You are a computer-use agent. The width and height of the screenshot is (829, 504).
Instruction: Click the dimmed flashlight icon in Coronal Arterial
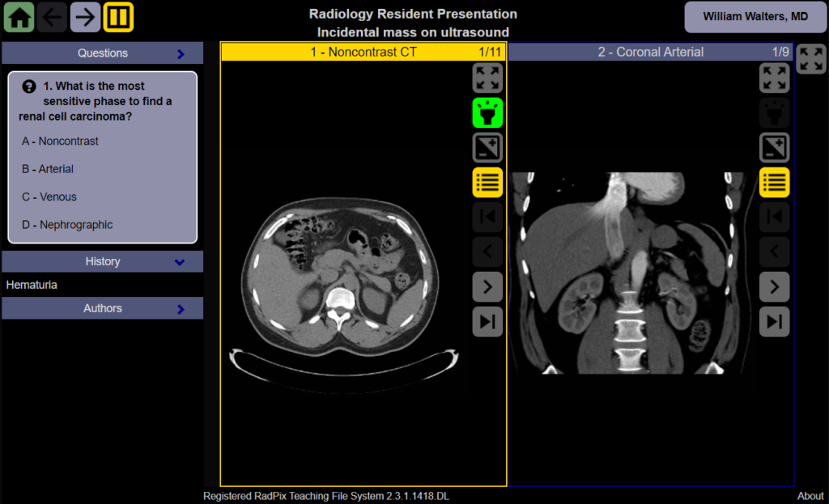[x=775, y=112]
